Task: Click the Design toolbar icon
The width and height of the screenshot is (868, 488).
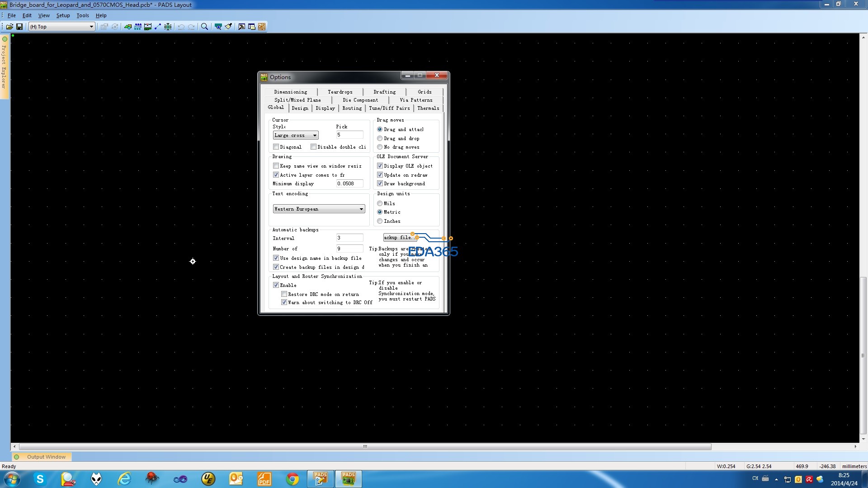Action: [x=138, y=27]
